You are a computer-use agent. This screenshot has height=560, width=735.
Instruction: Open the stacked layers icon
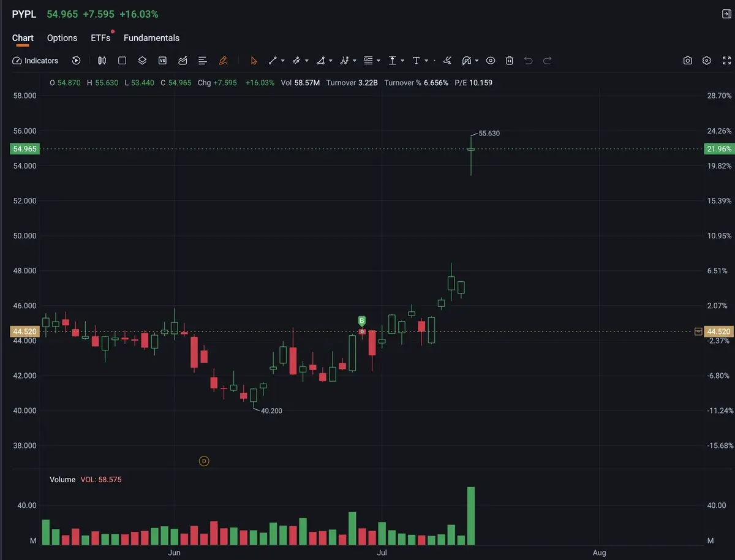point(142,61)
